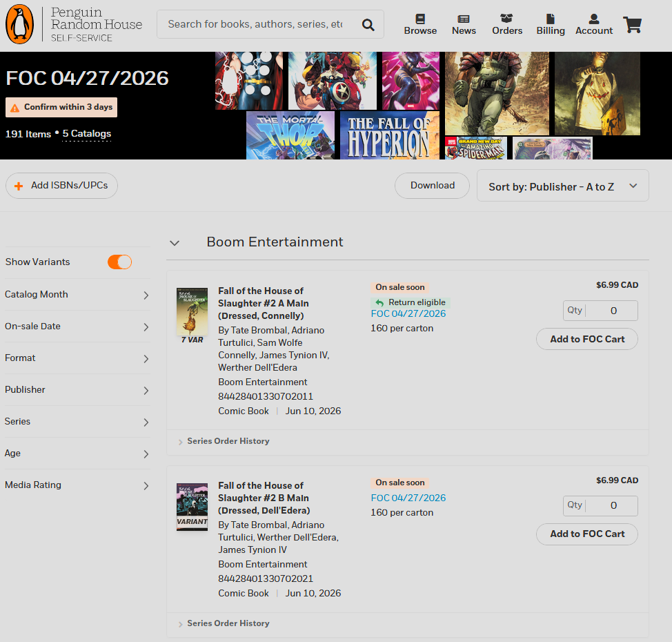This screenshot has width=672, height=642.
Task: Click the $6.99 CAD price on A Main
Action: tap(617, 285)
